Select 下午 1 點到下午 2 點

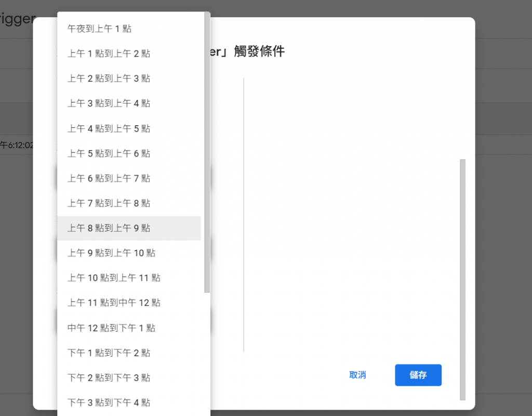[129, 353]
